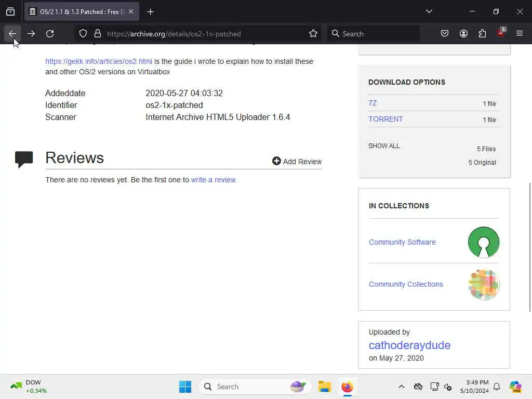This screenshot has width=532, height=399.
Task: Click the volume muted tray icon
Action: coord(448,387)
